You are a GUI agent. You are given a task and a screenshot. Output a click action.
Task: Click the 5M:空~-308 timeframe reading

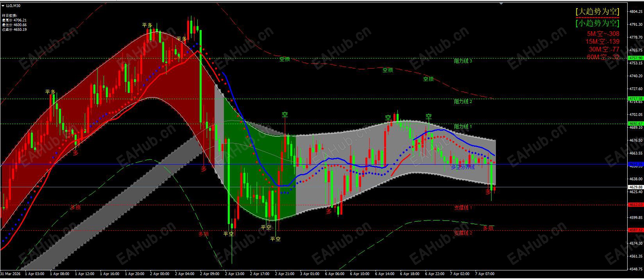pos(603,34)
